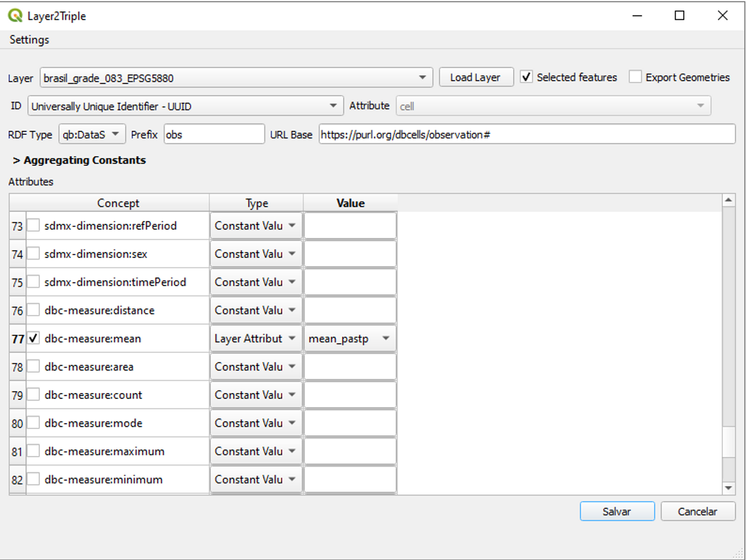Uncheck the dbc-measure:mean checkbox
746x560 pixels.
pyautogui.click(x=33, y=338)
